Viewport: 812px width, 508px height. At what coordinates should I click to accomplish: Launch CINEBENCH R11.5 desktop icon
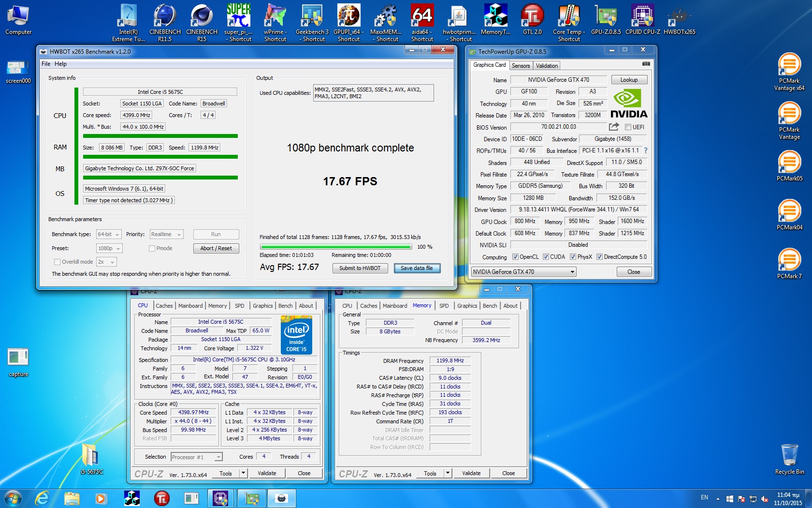click(x=165, y=22)
